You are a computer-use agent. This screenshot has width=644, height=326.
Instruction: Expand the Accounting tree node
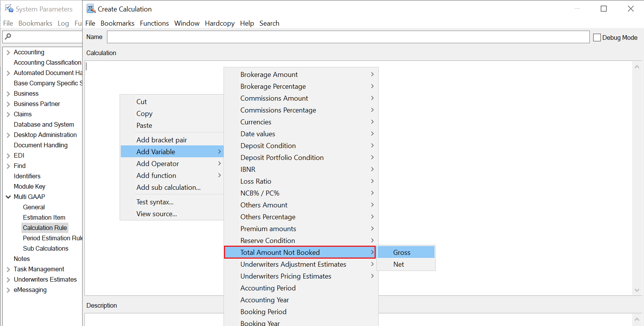tap(8, 52)
